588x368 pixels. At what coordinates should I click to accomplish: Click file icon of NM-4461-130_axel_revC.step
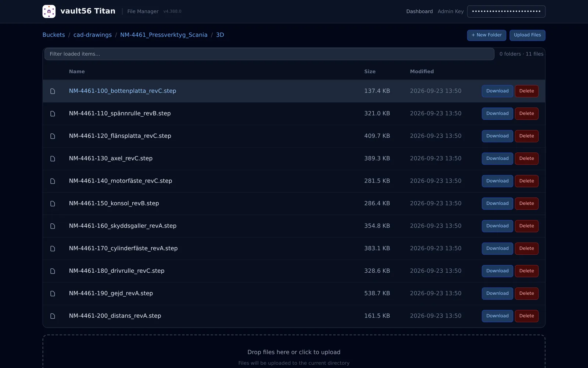coord(53,159)
